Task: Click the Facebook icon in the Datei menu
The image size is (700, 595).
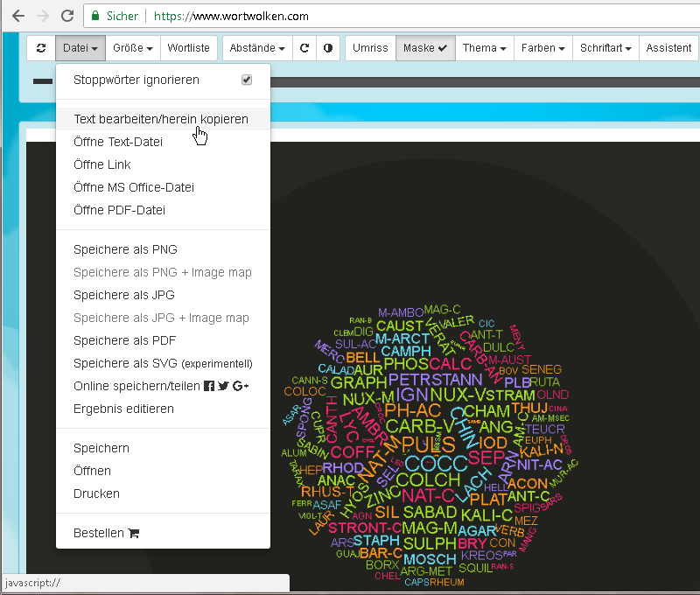Action: [x=208, y=386]
